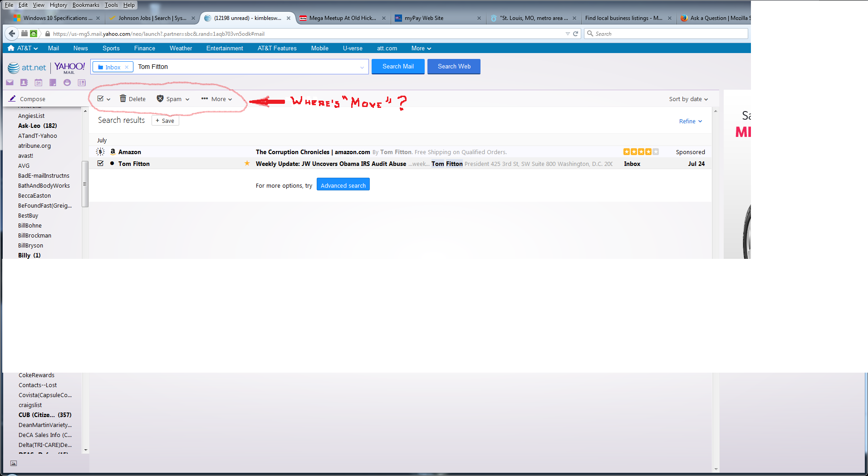Screen dimensions: 868x476
Task: Click the green extension icon in address bar
Action: click(34, 34)
